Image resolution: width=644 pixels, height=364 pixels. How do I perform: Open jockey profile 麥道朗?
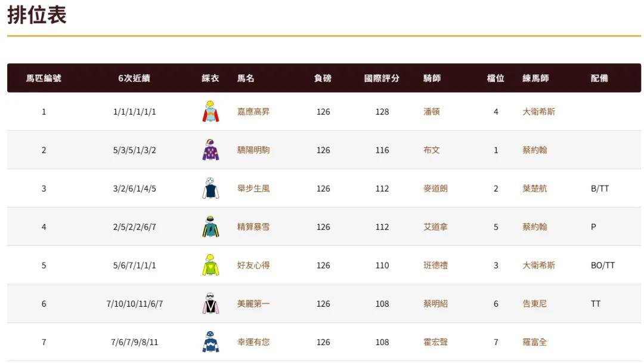(435, 189)
